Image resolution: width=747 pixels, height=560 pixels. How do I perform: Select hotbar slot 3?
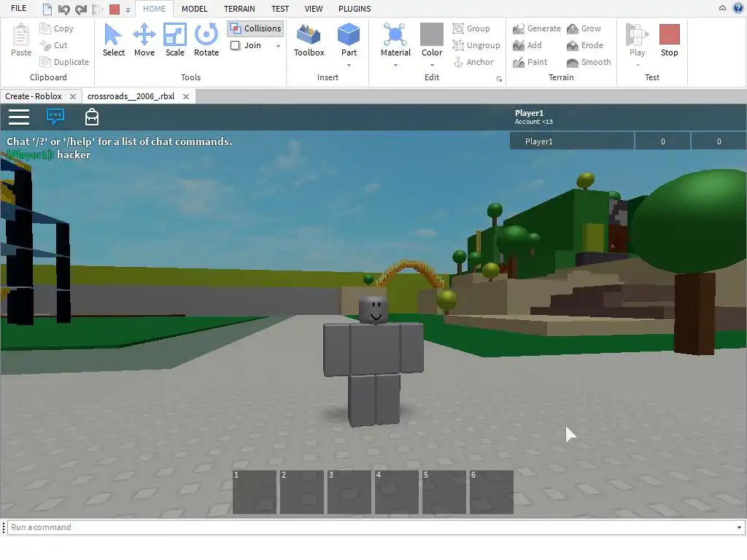point(349,492)
